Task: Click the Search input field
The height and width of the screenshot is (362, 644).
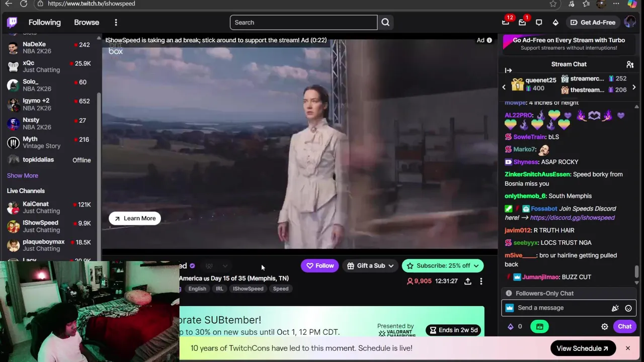Action: [303, 22]
